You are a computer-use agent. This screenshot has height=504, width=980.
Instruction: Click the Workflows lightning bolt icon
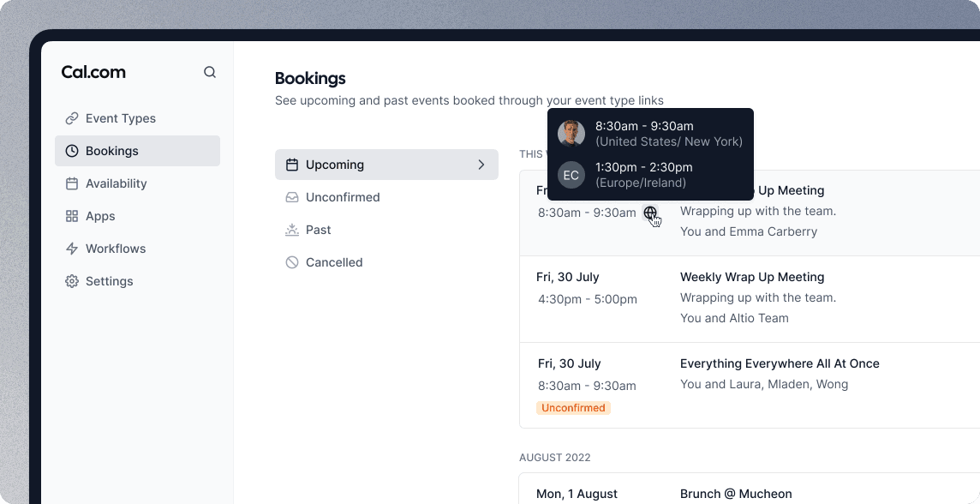pyautogui.click(x=72, y=249)
